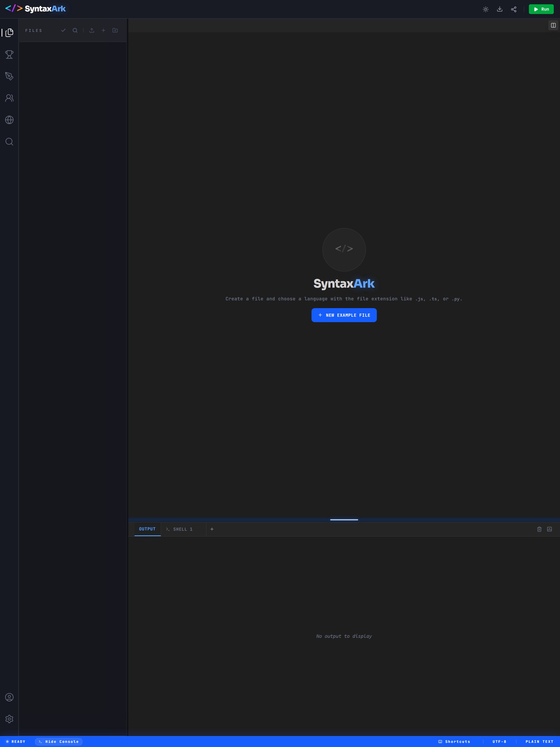
Task: Click the 'No output to display' text
Action: (x=344, y=636)
